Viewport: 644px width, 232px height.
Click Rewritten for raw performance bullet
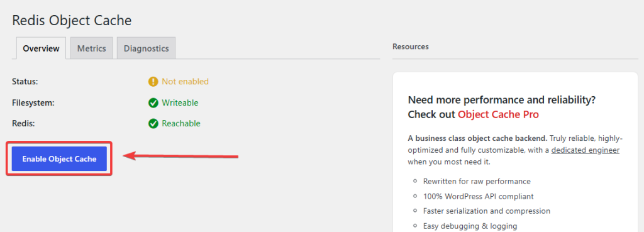point(477,181)
